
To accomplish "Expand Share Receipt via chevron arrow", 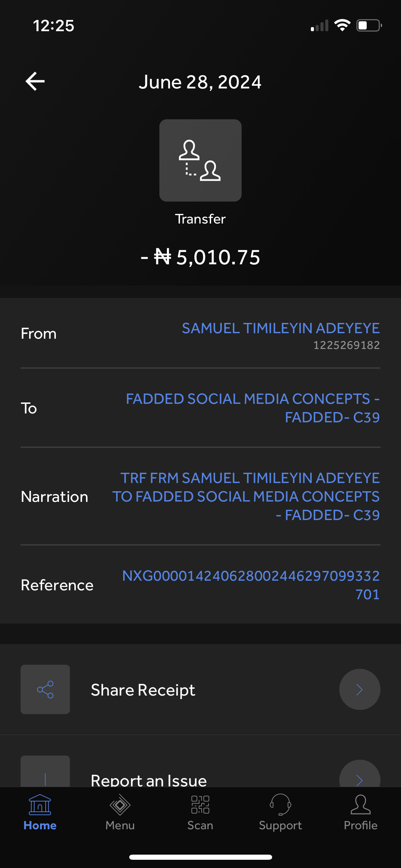I will 360,689.
